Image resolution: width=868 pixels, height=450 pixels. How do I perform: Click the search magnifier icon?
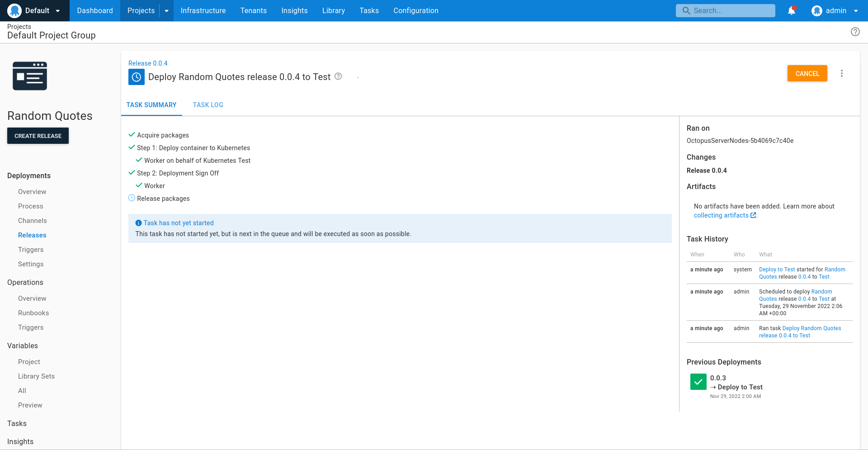[x=686, y=10]
